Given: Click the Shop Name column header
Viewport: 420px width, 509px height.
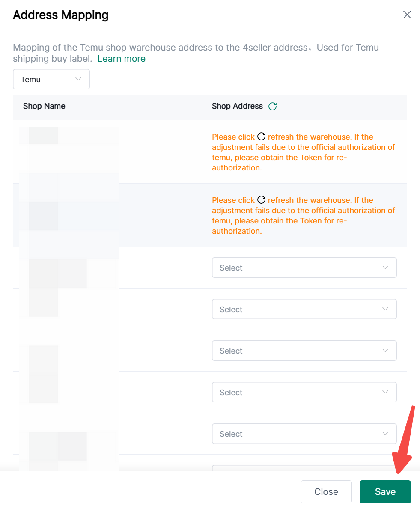Looking at the screenshot, I should (44, 106).
